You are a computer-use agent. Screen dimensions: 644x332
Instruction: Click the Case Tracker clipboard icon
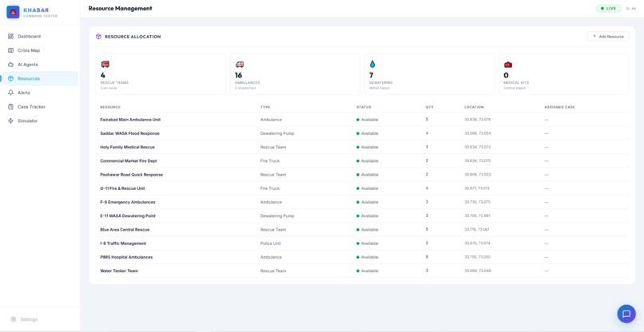click(x=11, y=107)
